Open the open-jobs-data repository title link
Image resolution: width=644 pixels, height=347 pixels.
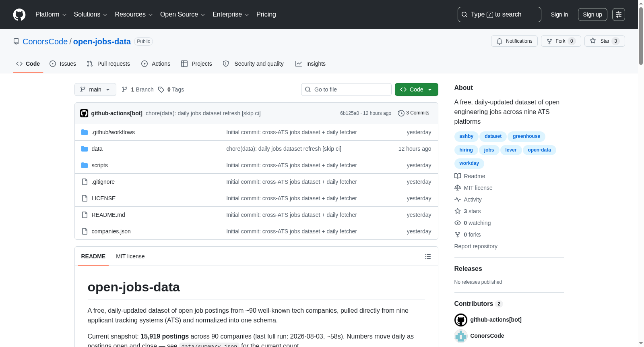pos(102,42)
